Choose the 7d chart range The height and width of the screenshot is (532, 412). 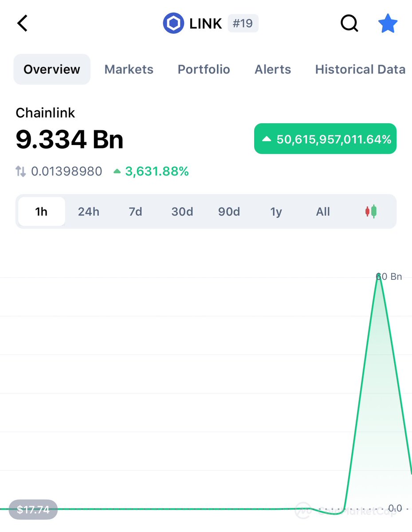point(135,211)
